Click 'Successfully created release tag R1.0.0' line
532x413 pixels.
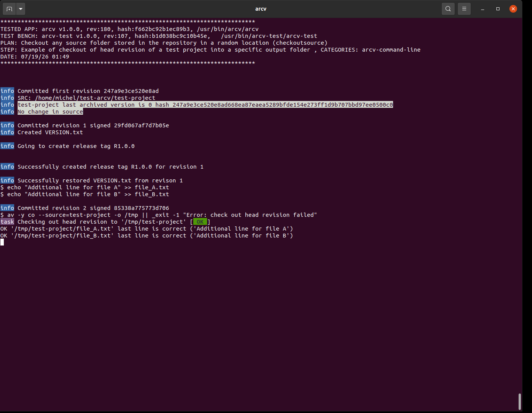click(110, 167)
